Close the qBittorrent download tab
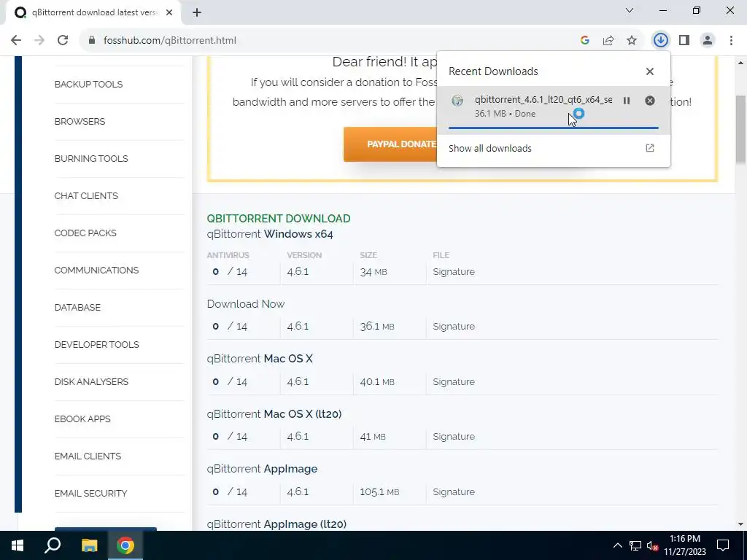 click(169, 13)
